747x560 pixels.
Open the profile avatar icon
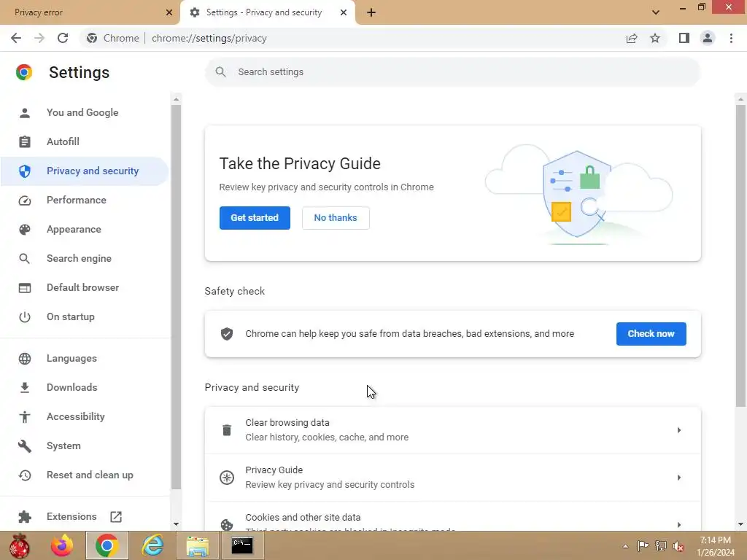708,38
